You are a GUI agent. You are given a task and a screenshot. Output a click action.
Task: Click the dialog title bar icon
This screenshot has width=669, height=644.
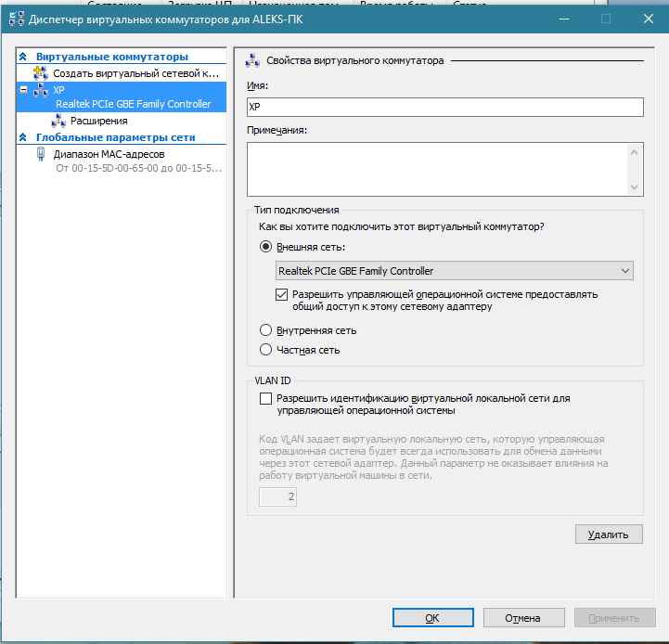coord(16,19)
